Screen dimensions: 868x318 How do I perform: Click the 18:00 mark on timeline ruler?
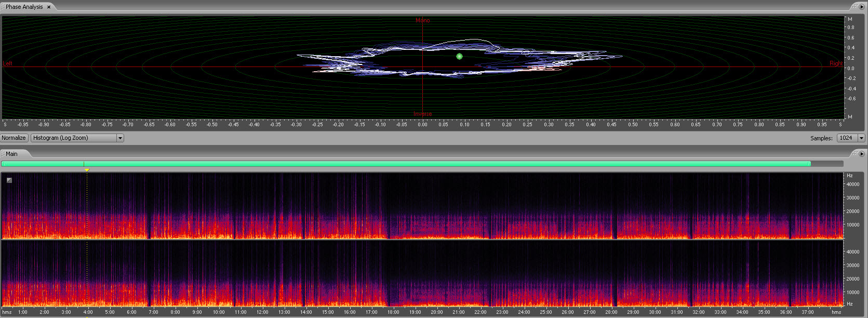coord(393,312)
